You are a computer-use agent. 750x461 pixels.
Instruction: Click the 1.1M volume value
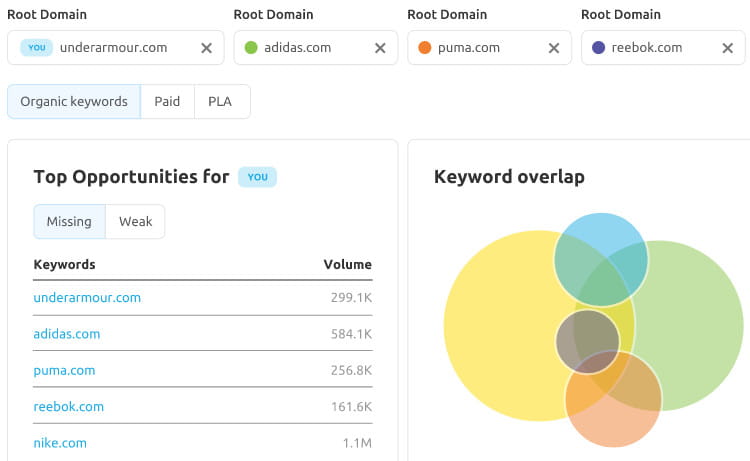pos(357,443)
